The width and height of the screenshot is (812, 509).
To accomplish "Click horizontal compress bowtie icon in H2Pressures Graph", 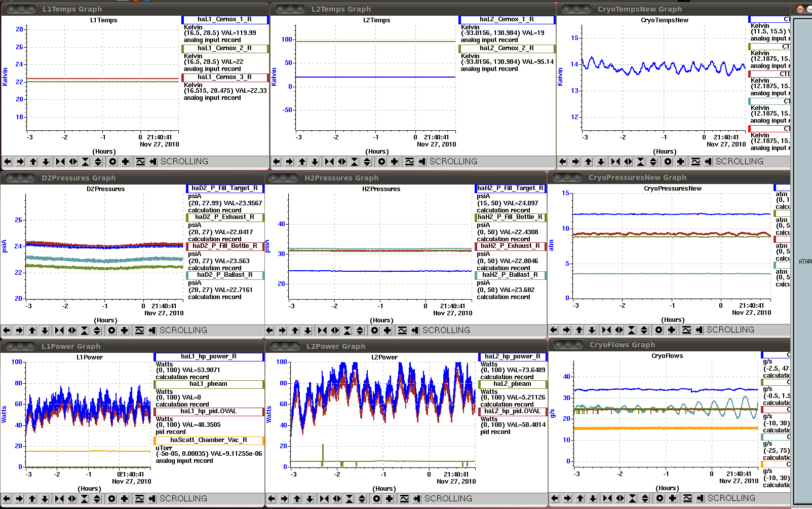I will [x=322, y=331].
